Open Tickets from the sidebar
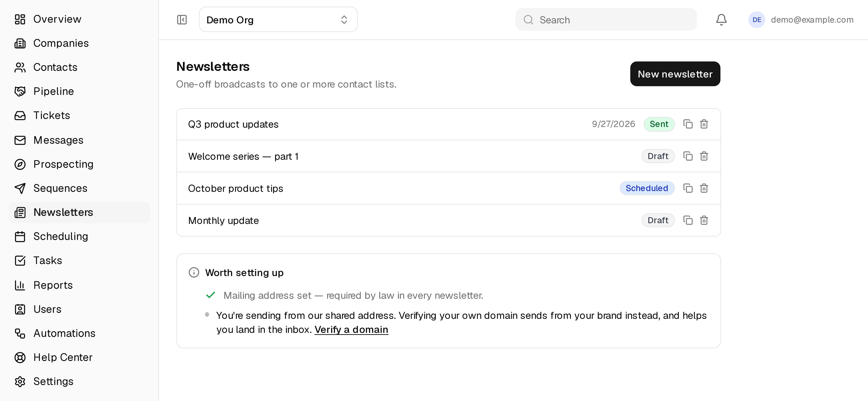This screenshot has height=401, width=868. pos(79,116)
